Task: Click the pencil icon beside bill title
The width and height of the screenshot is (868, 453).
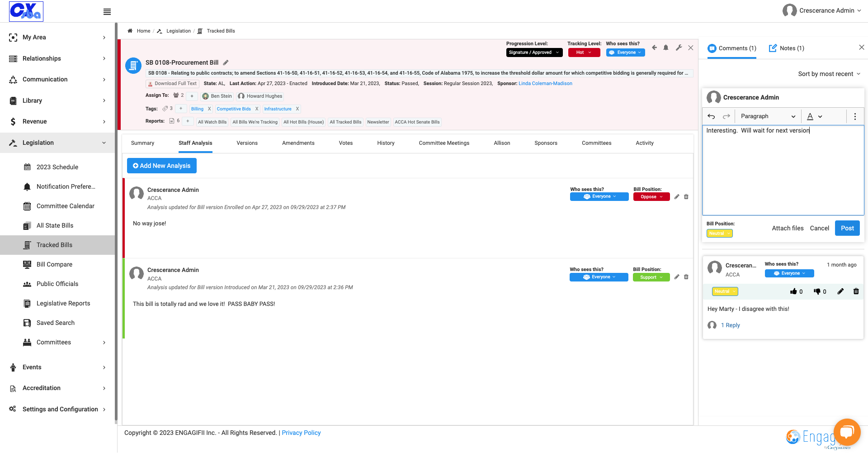Action: [226, 62]
